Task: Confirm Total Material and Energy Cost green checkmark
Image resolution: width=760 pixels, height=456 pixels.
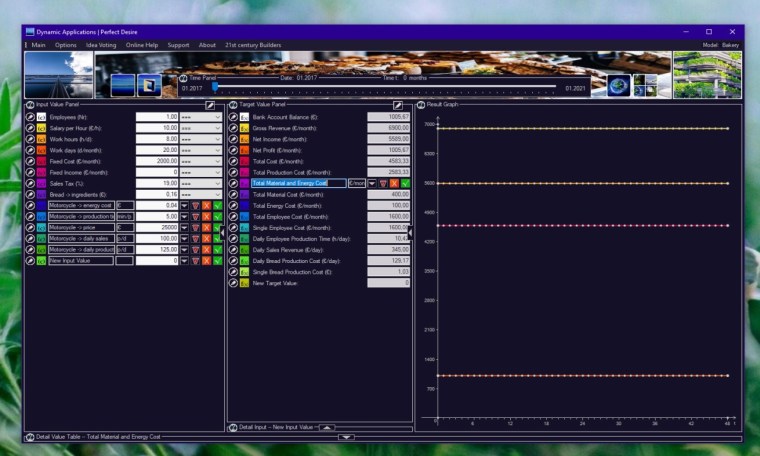Action: (405, 183)
